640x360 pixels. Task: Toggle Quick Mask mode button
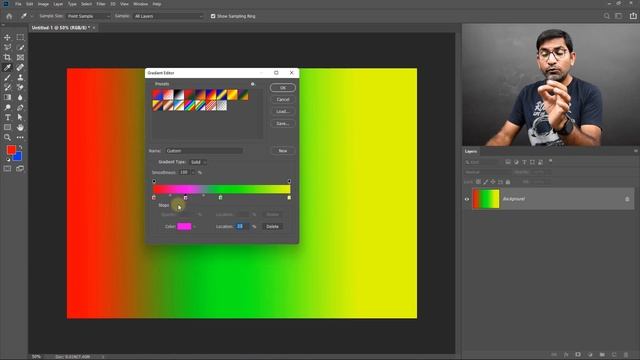click(7, 169)
